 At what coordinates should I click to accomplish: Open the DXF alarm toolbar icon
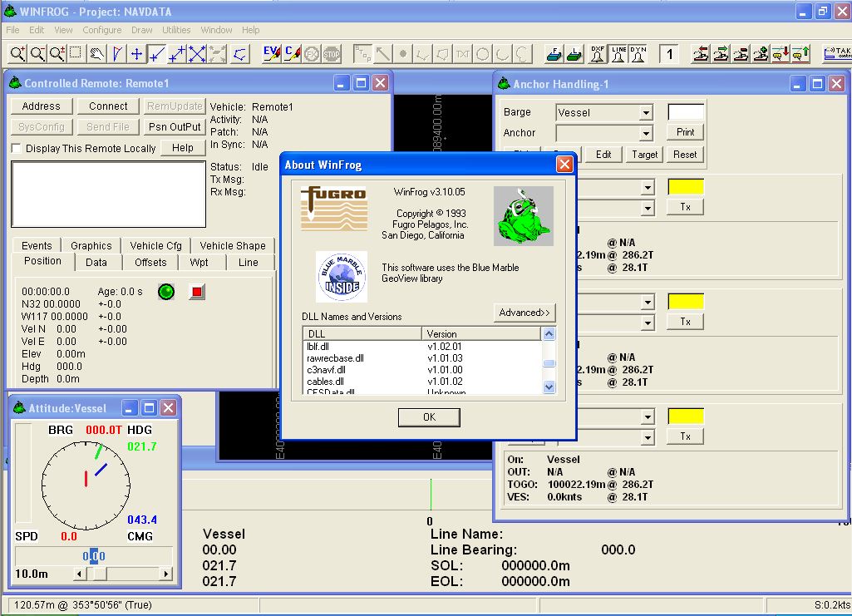[x=599, y=53]
